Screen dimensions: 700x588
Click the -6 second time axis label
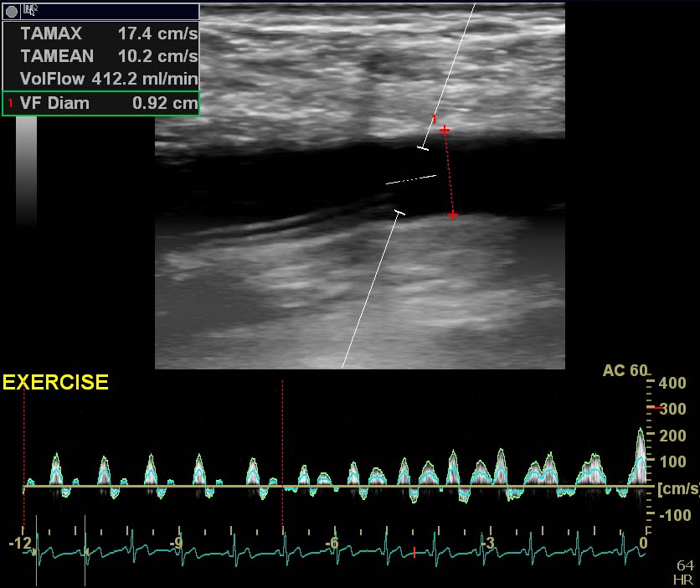point(332,543)
